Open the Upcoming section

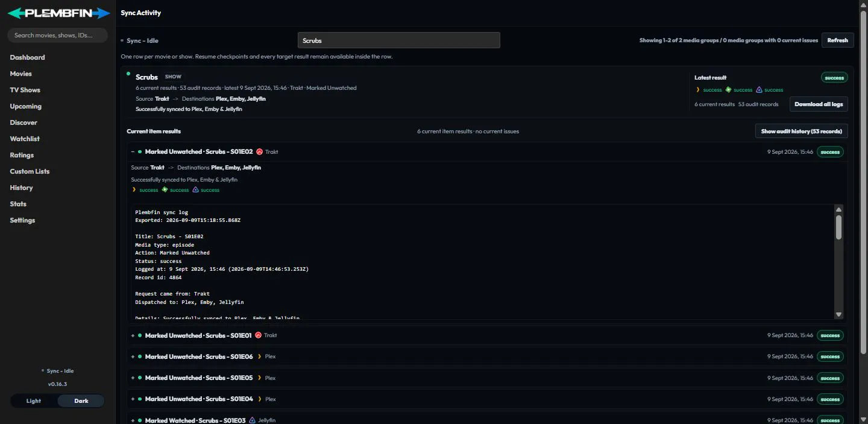pos(25,106)
